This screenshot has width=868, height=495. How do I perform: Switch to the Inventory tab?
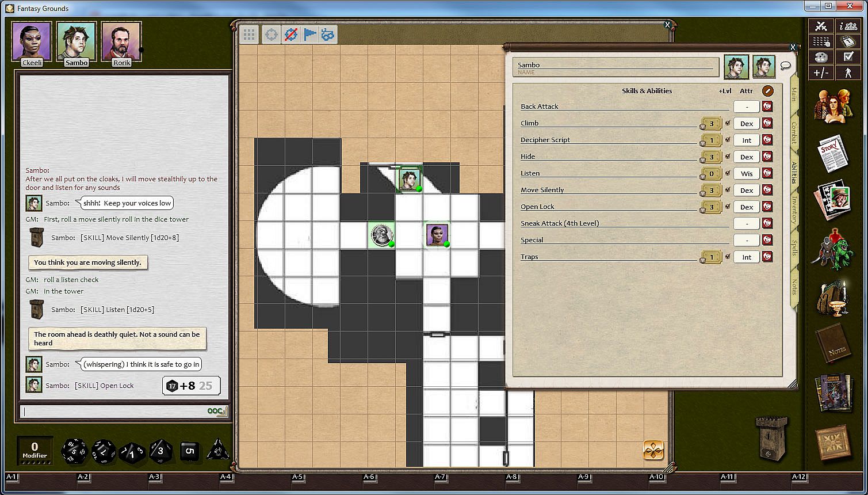tap(794, 210)
